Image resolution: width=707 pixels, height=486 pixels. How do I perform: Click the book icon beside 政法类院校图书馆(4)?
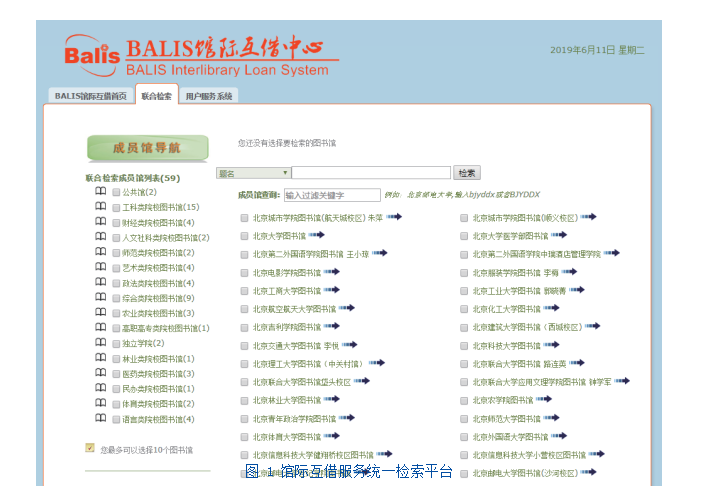click(101, 281)
